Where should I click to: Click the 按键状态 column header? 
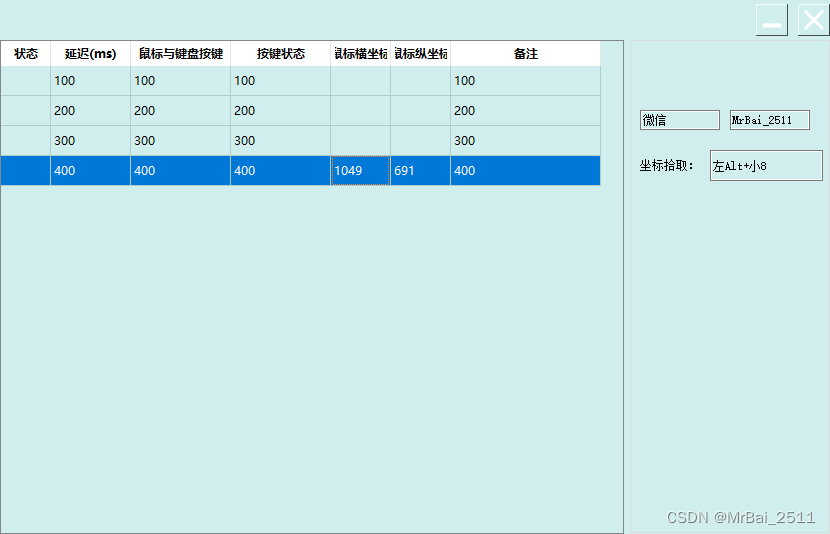(x=281, y=53)
